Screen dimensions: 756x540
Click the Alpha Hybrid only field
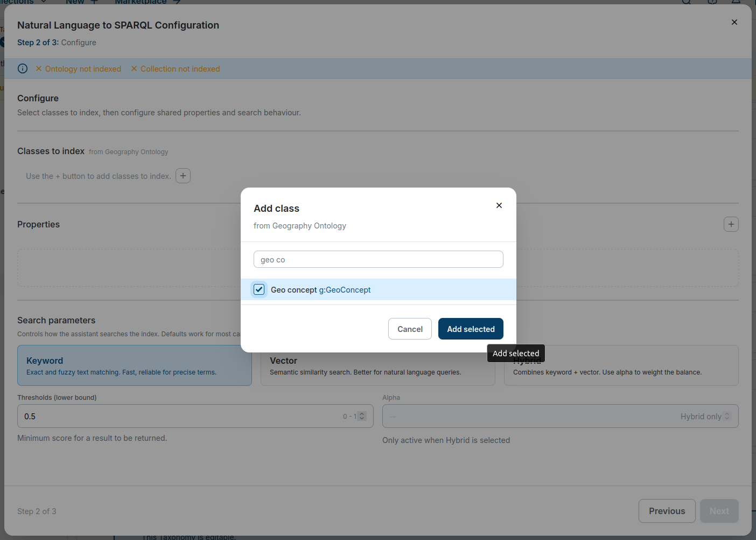click(561, 416)
